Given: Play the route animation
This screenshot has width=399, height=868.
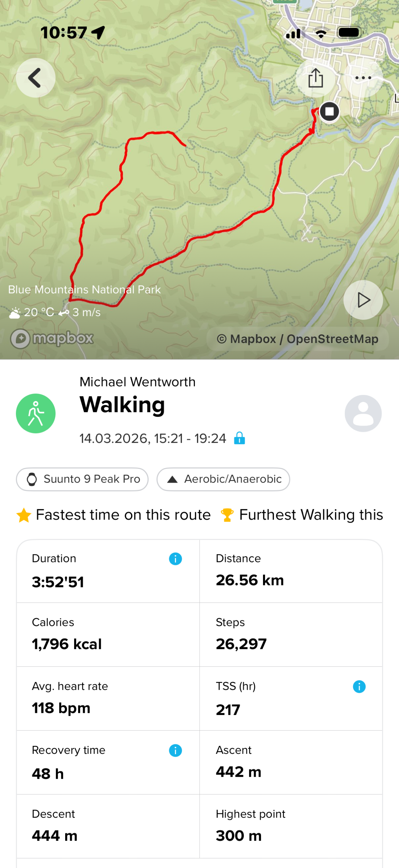Looking at the screenshot, I should point(363,300).
